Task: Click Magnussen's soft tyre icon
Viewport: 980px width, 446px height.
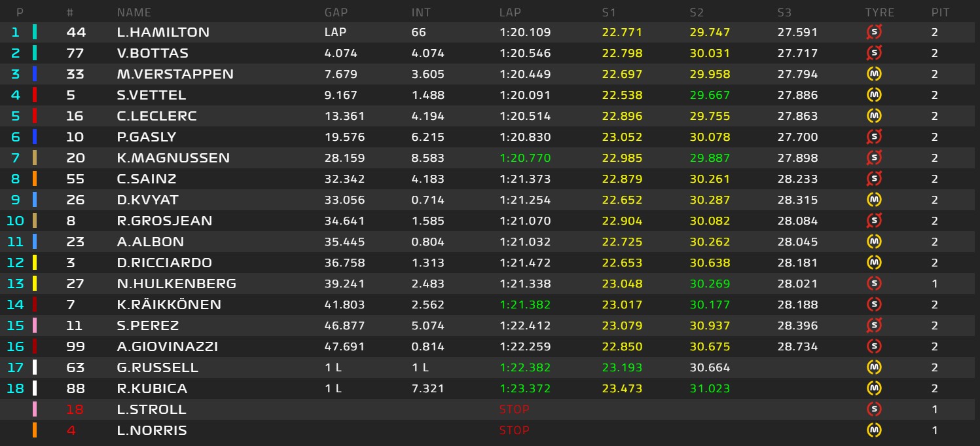Action: point(873,158)
